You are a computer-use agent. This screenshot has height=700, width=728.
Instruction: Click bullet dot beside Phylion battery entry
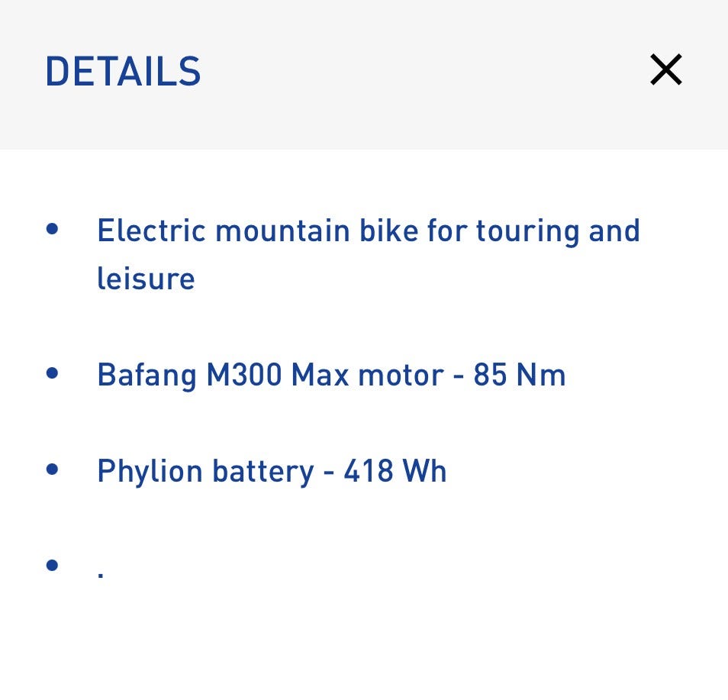click(52, 469)
